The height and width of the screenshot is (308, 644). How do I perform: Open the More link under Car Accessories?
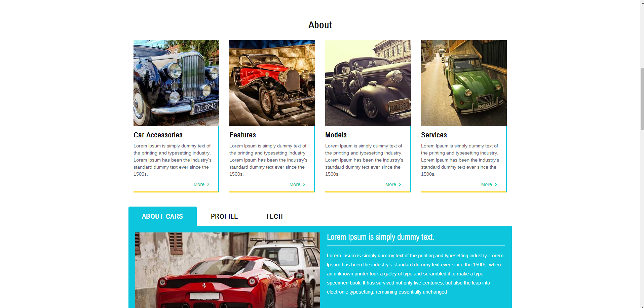(199, 184)
